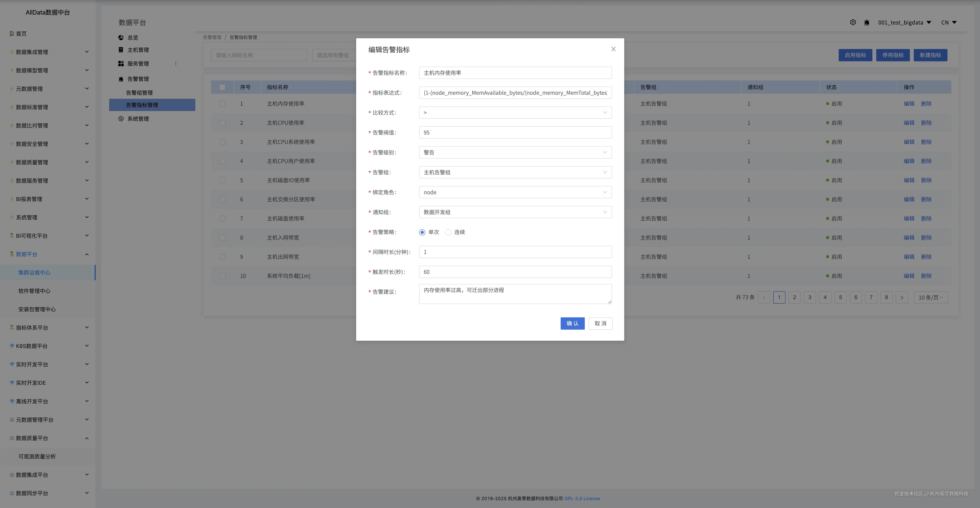Select the 单次 alarm strategy radio button
The width and height of the screenshot is (980, 508).
tap(422, 232)
